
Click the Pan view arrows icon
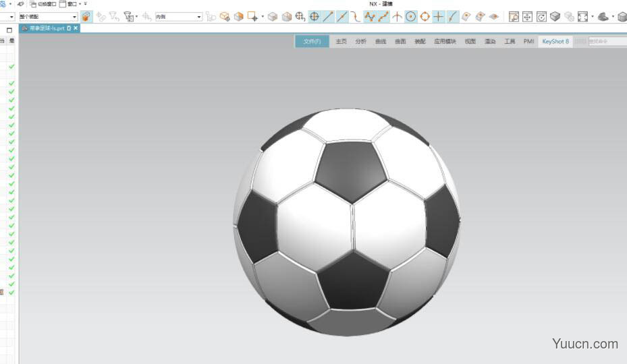tap(527, 17)
